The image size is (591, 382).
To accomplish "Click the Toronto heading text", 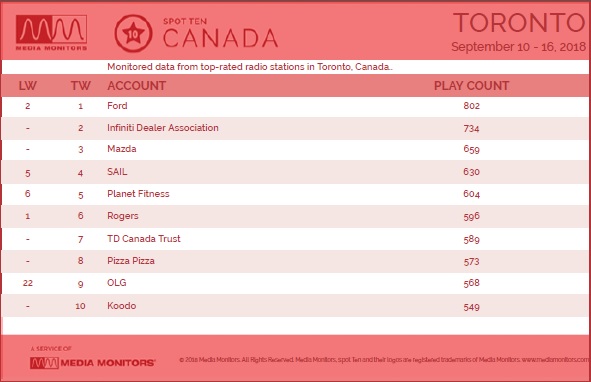I will click(x=519, y=23).
